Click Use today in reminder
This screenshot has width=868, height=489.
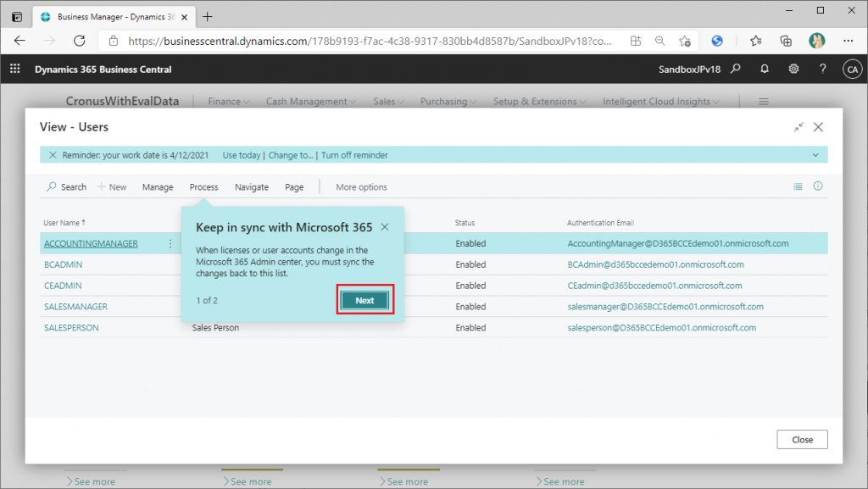[242, 155]
